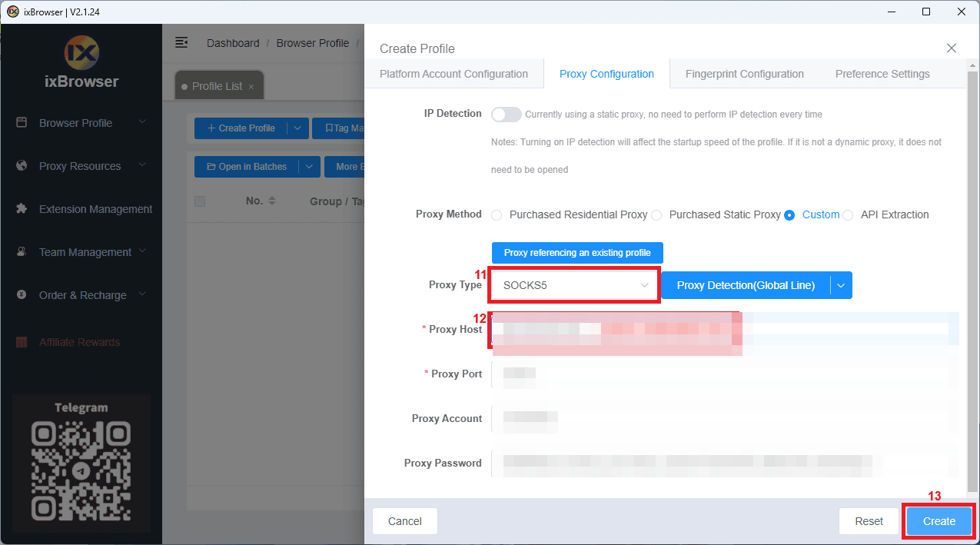Toggle the IP Detection switch
Image resolution: width=980 pixels, height=545 pixels.
(506, 114)
